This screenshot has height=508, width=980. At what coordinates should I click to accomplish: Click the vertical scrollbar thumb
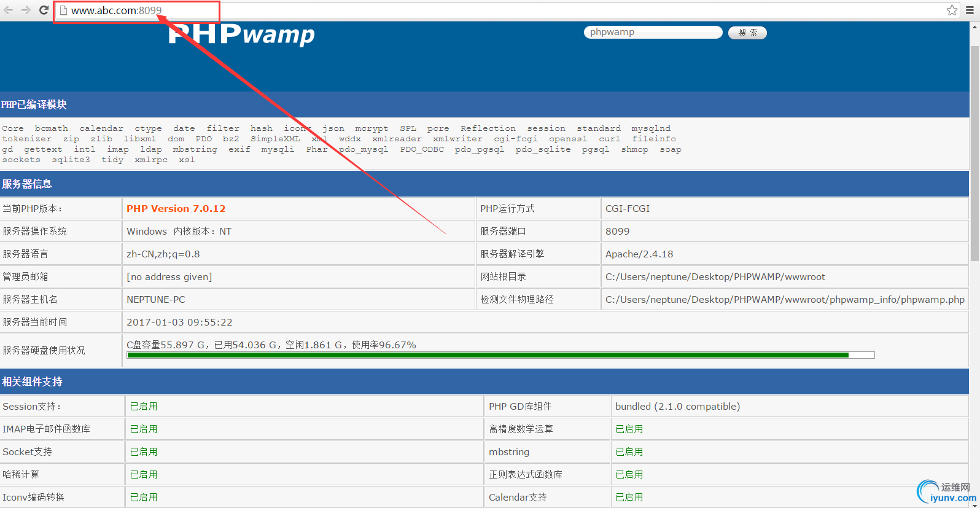coord(974,154)
